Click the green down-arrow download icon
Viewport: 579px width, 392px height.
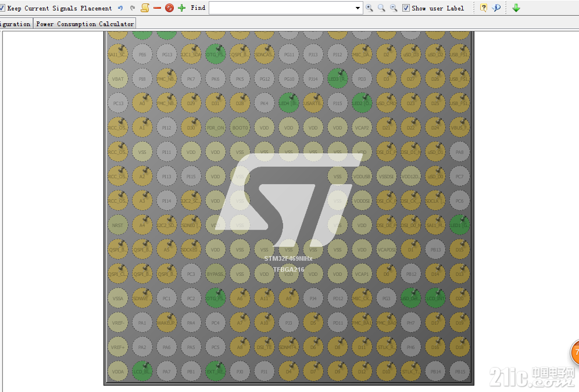point(516,8)
